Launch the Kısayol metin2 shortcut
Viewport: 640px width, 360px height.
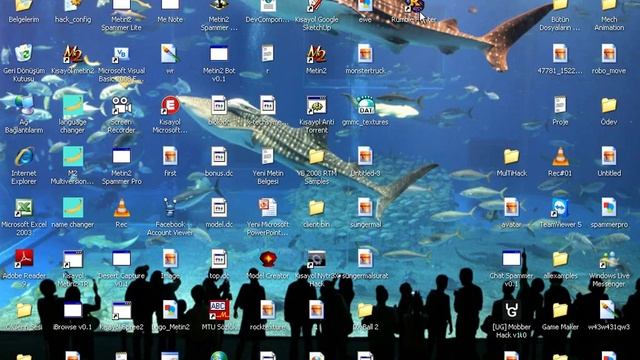pos(73,54)
